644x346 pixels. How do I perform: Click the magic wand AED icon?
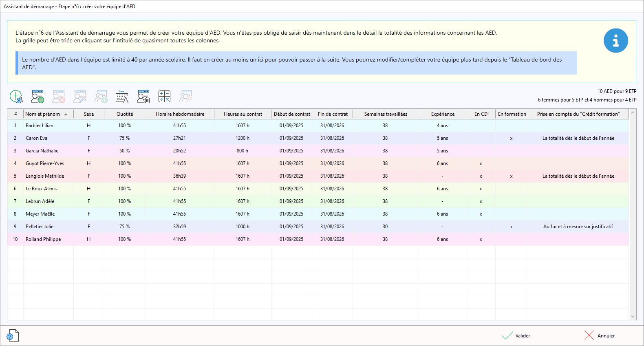(x=186, y=97)
